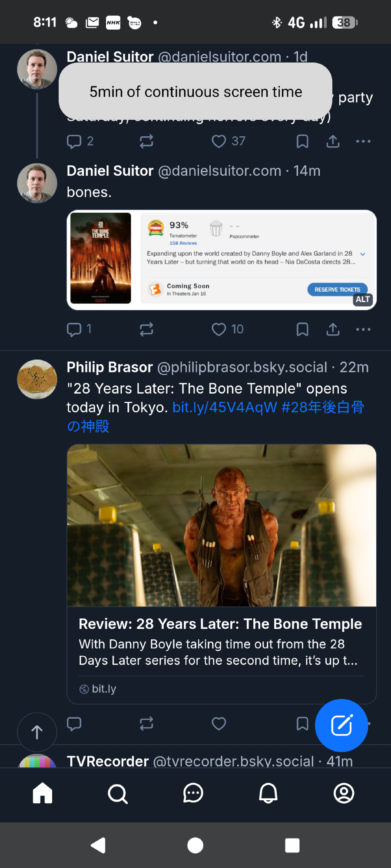Tap the scroll-to-top arrow button
This screenshot has height=868, width=391.
tap(37, 732)
